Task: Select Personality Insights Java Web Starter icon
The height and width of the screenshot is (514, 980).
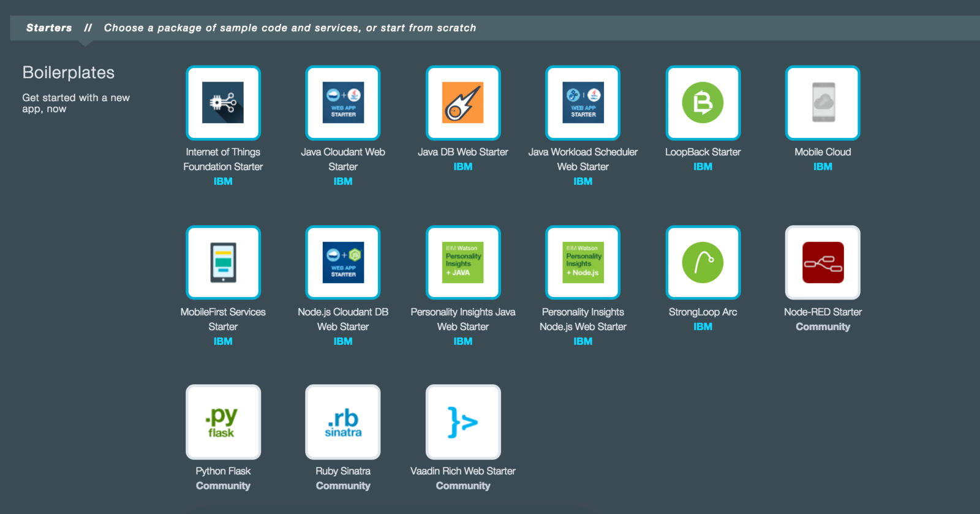Action: (x=463, y=263)
